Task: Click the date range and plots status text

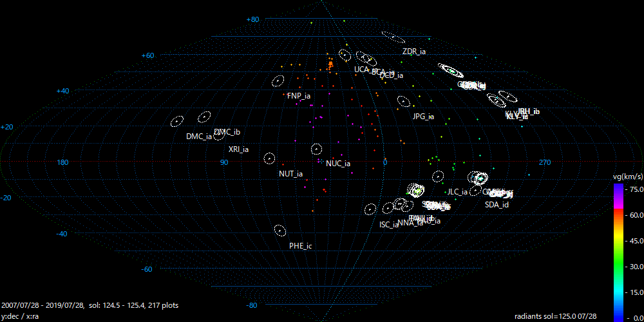Action: click(x=90, y=305)
